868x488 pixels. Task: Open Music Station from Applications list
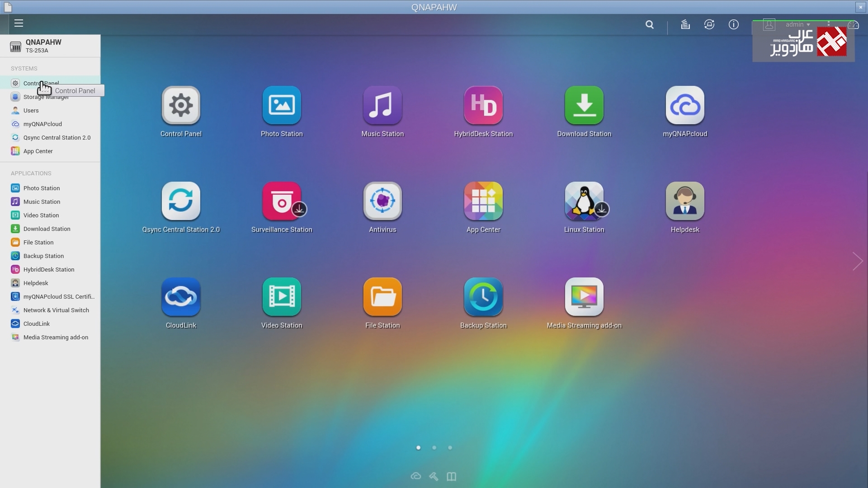pyautogui.click(x=50, y=202)
